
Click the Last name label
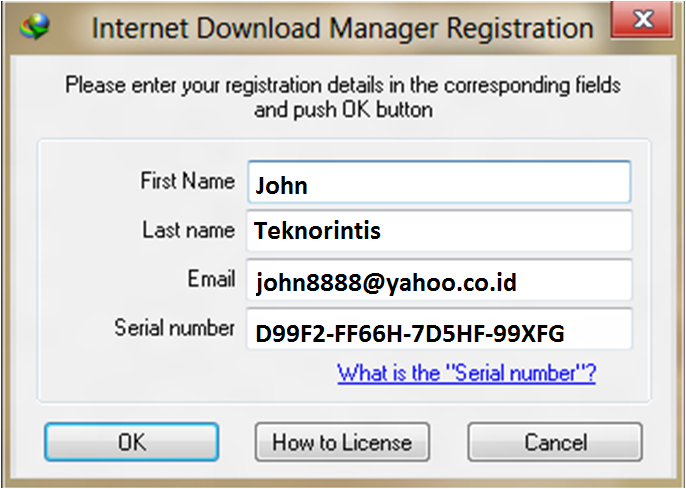pos(189,230)
